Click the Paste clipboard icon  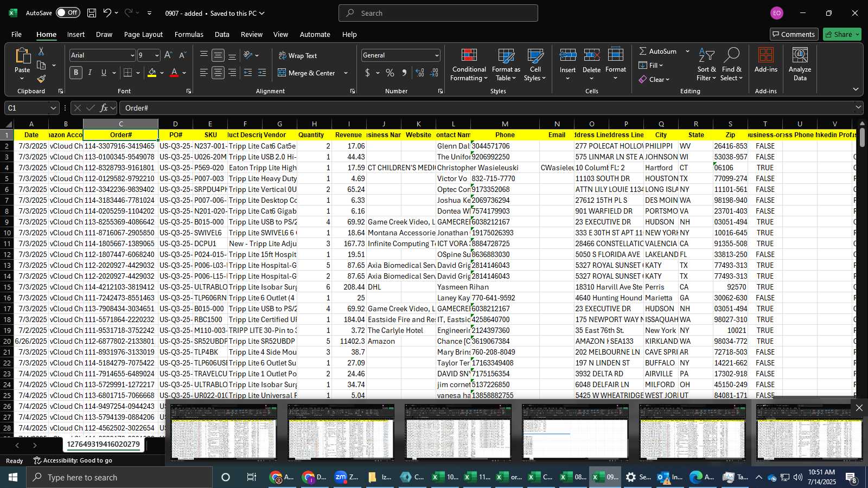(22, 56)
